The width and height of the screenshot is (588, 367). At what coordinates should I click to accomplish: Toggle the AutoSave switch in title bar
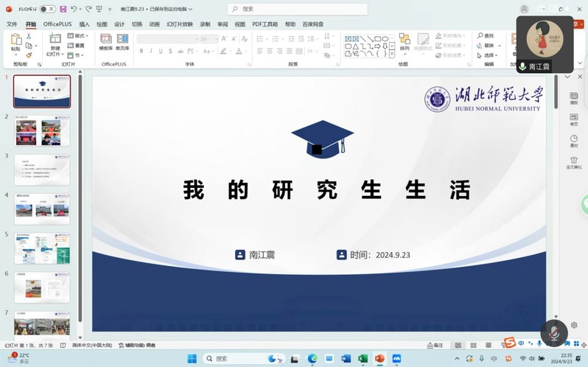coord(46,9)
